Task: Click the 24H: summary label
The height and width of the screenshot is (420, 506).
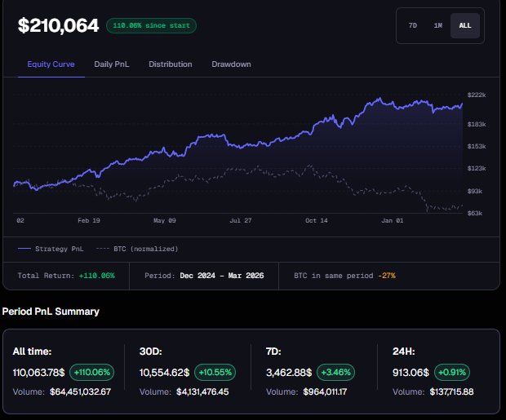Action: 404,351
